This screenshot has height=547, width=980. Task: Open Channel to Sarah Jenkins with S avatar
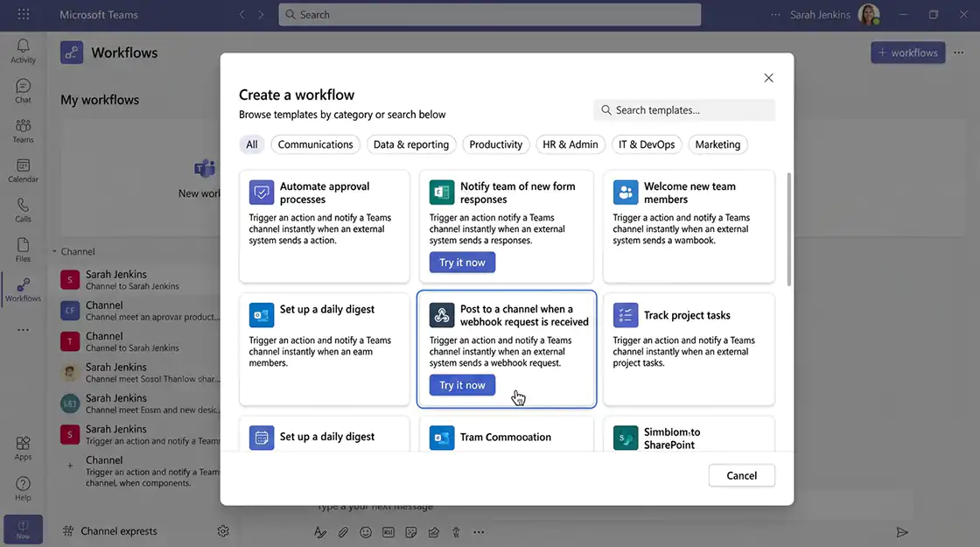[140, 279]
